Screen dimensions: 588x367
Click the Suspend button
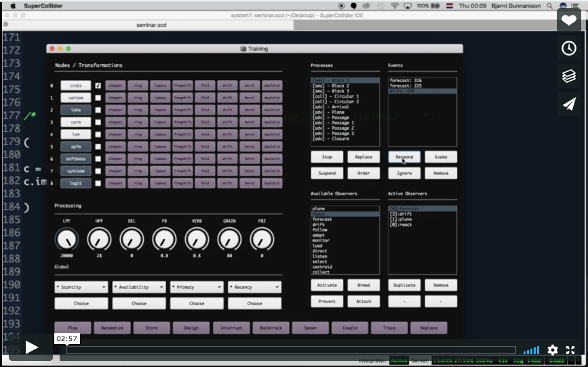[x=327, y=173]
